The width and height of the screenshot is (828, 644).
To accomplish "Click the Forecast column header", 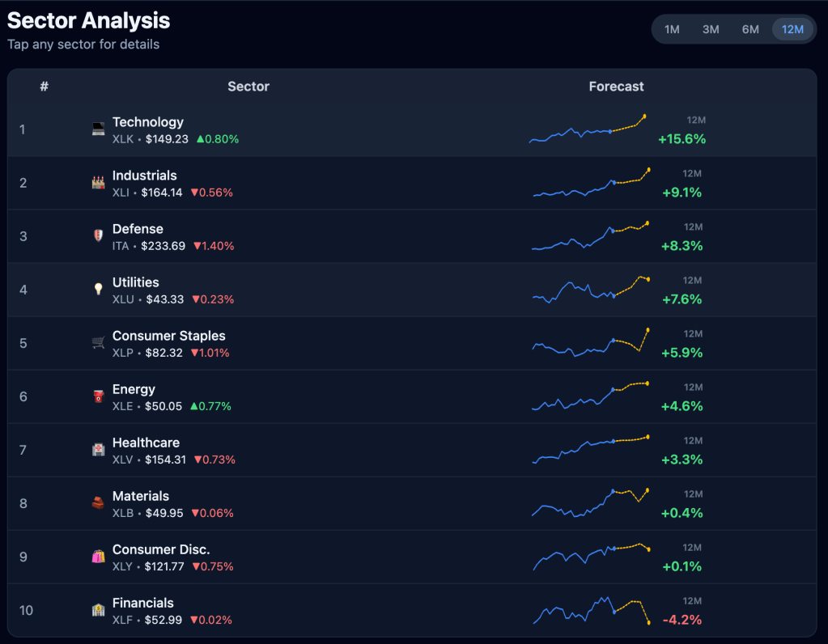I will click(x=616, y=87).
